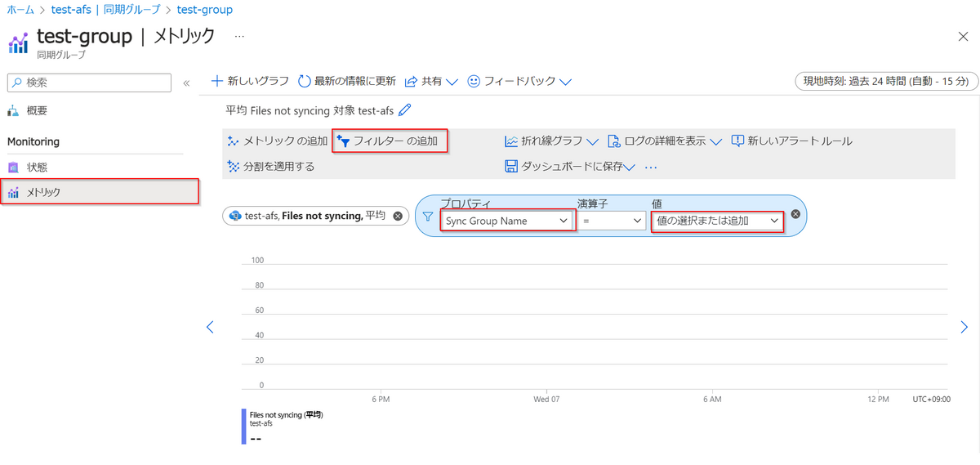
Task: Remove the test-afs Files not syncing metric pill
Action: tap(398, 216)
